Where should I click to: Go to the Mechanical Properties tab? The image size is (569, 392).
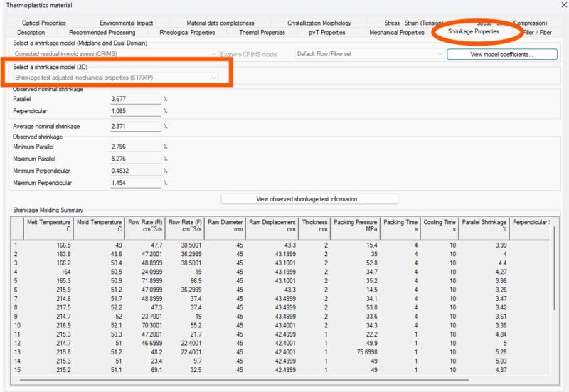click(x=396, y=33)
